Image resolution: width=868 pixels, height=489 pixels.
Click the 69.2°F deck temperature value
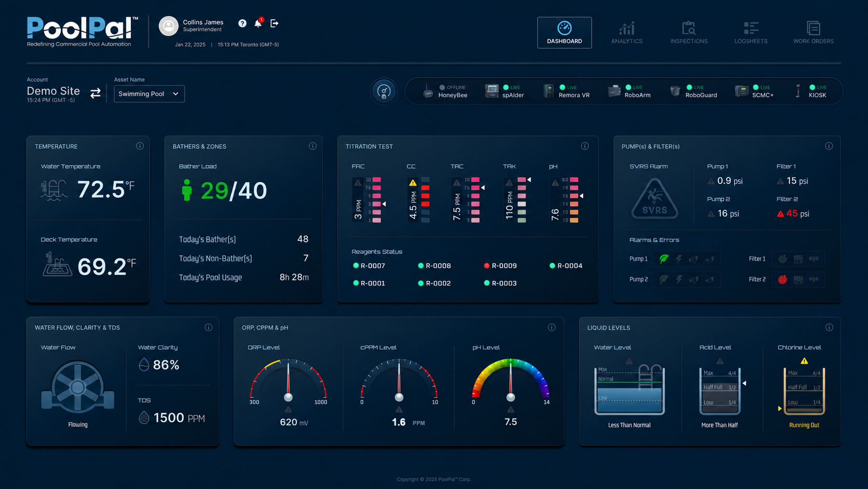coord(107,267)
